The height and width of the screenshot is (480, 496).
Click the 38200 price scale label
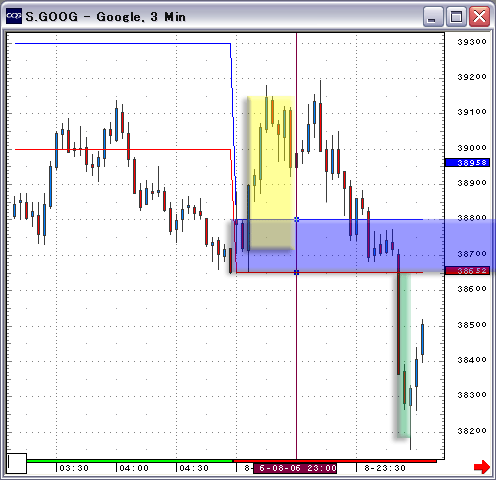point(472,431)
